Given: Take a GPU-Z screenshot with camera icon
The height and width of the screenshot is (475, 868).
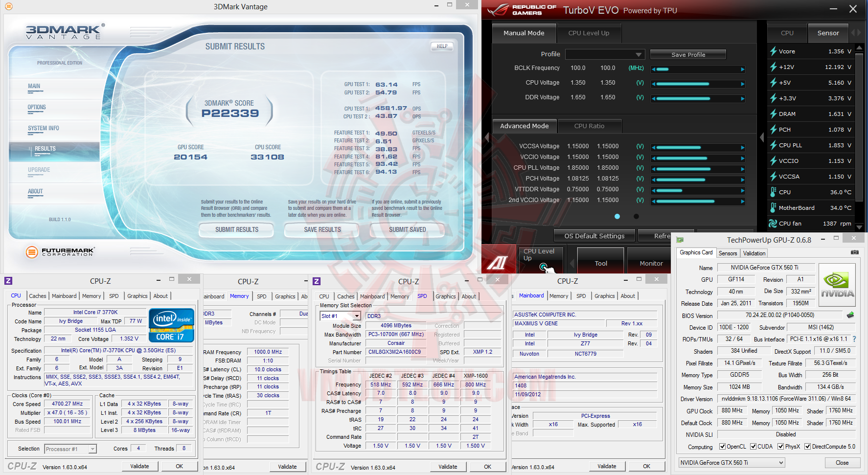Looking at the screenshot, I should [855, 252].
